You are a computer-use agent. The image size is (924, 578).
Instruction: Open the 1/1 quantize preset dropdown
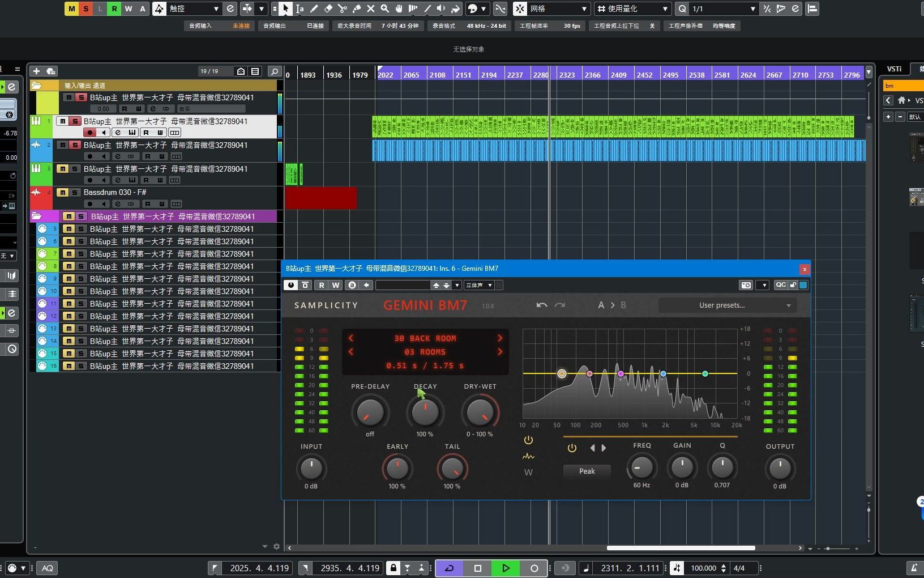tap(752, 8)
